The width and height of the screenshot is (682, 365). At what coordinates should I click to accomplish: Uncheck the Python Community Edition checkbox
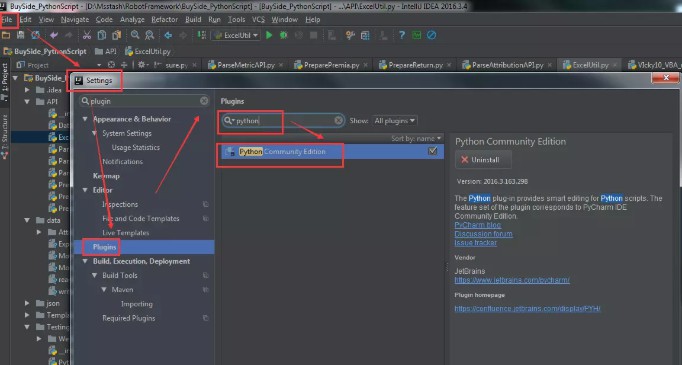[432, 151]
